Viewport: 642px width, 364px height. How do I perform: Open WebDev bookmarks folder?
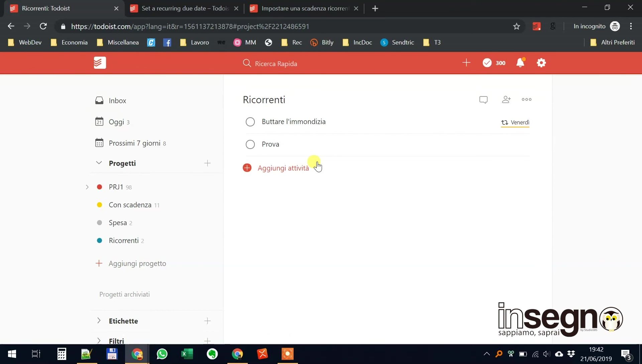(25, 42)
